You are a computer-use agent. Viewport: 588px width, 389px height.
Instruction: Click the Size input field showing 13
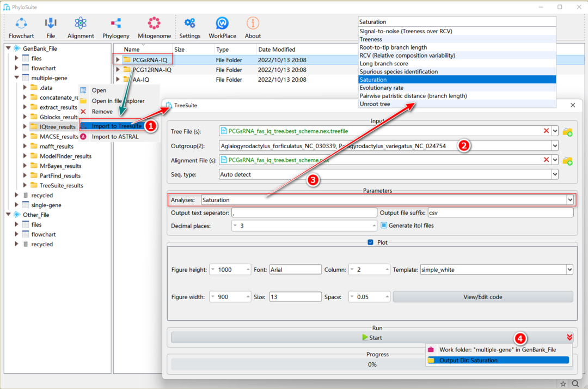tap(295, 297)
